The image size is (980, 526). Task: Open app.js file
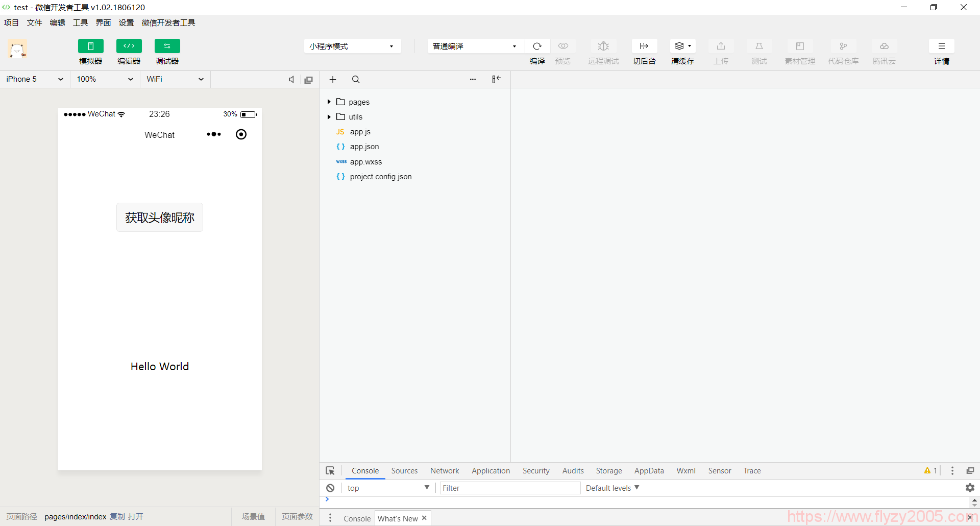360,132
